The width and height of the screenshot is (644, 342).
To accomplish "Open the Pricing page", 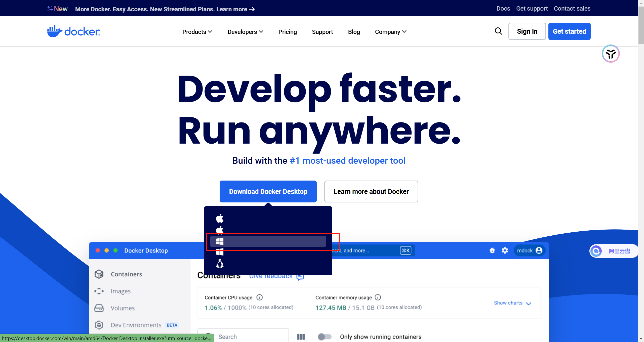I will pyautogui.click(x=288, y=32).
